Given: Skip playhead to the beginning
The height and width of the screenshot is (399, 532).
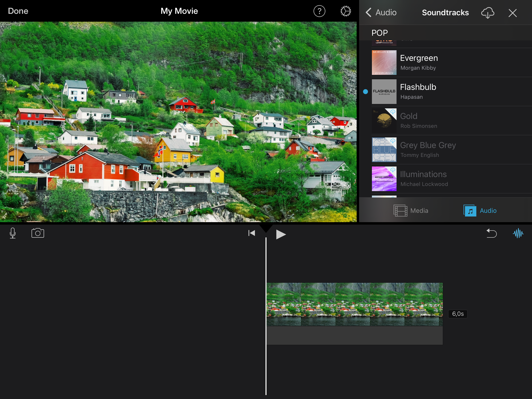Looking at the screenshot, I should 251,233.
